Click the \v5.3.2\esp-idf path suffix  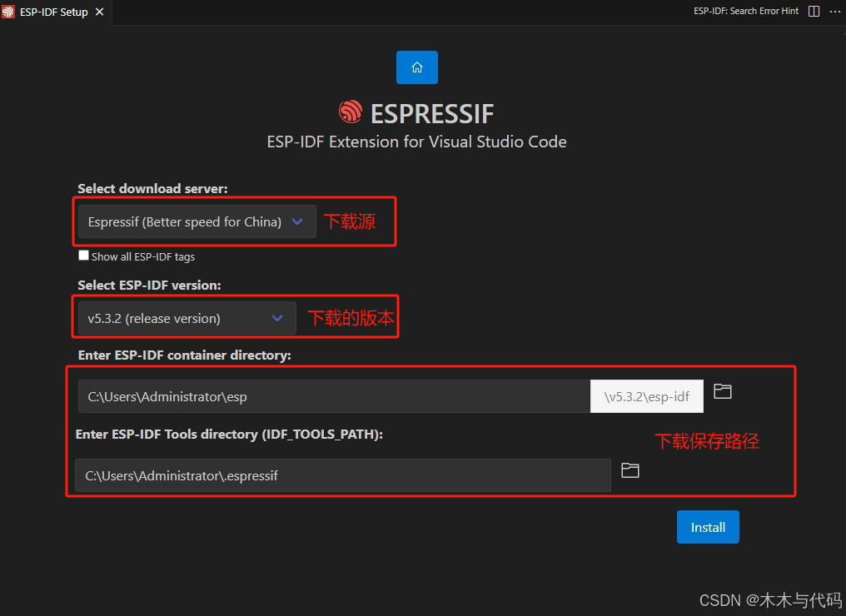(646, 396)
